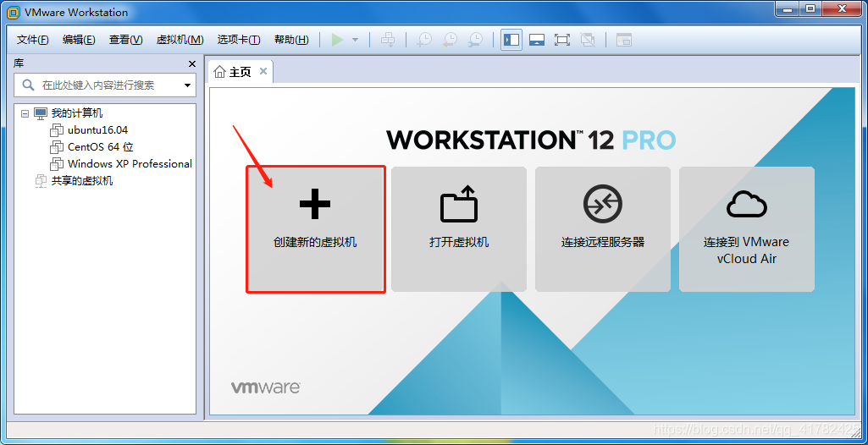Maximize the VMware Workstation window

810,8
